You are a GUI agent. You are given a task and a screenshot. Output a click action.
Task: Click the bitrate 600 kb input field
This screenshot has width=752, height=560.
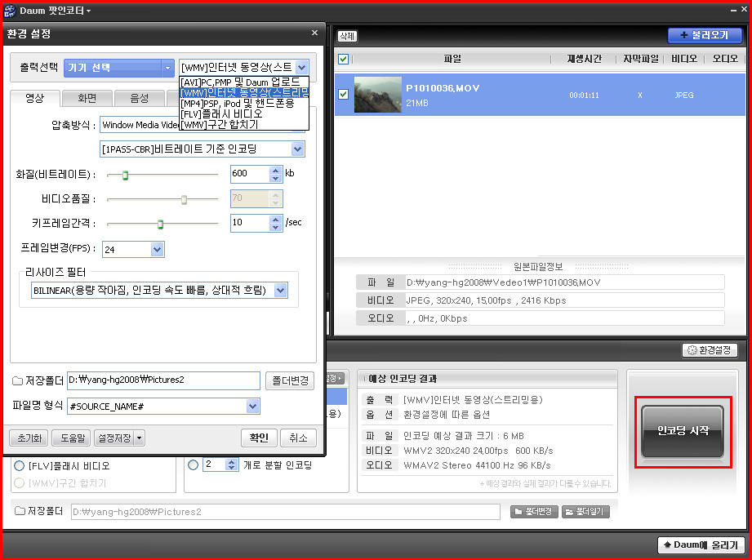[x=249, y=174]
